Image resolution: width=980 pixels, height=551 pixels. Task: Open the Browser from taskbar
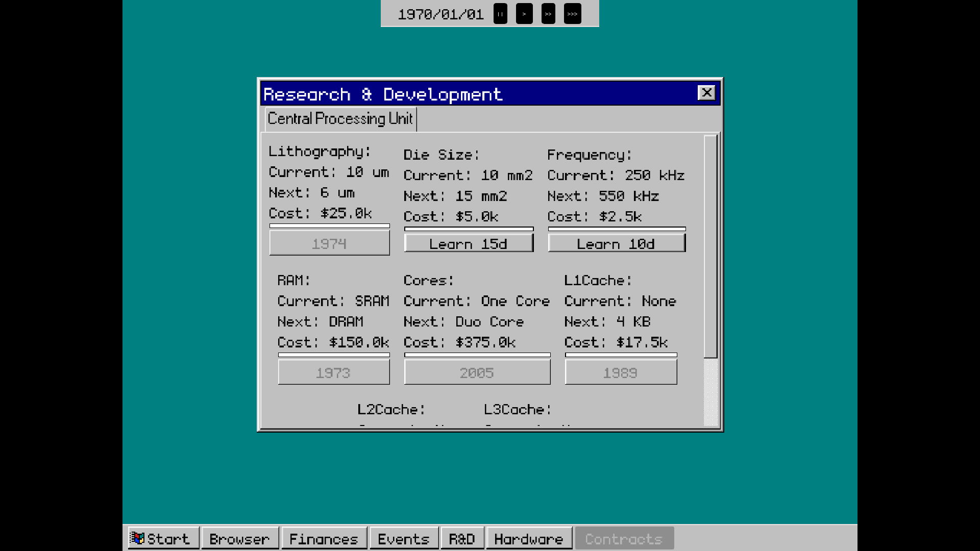(240, 538)
